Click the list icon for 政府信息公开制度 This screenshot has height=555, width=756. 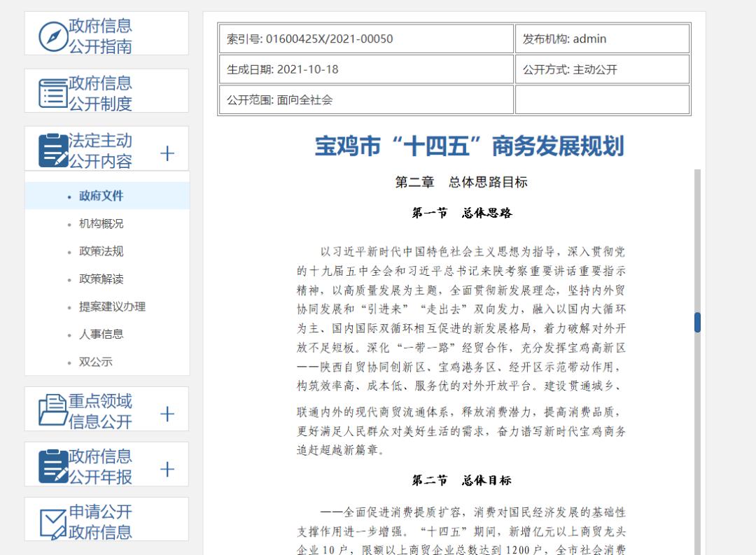(53, 93)
